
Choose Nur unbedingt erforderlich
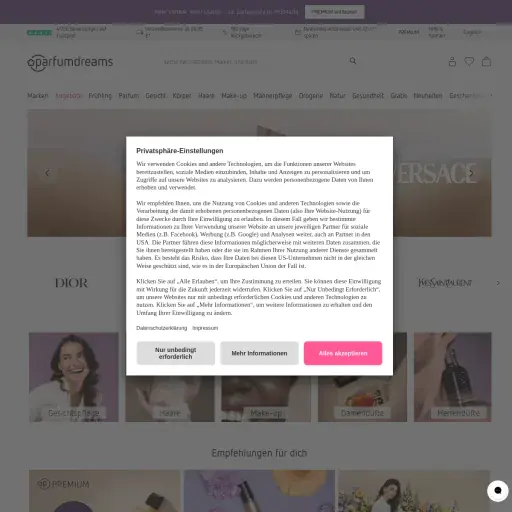[176, 353]
